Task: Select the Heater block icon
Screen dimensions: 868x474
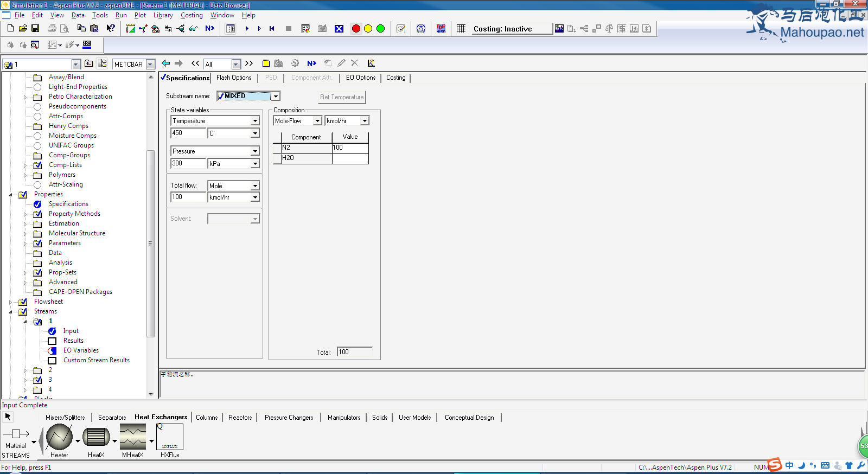Action: pyautogui.click(x=59, y=437)
